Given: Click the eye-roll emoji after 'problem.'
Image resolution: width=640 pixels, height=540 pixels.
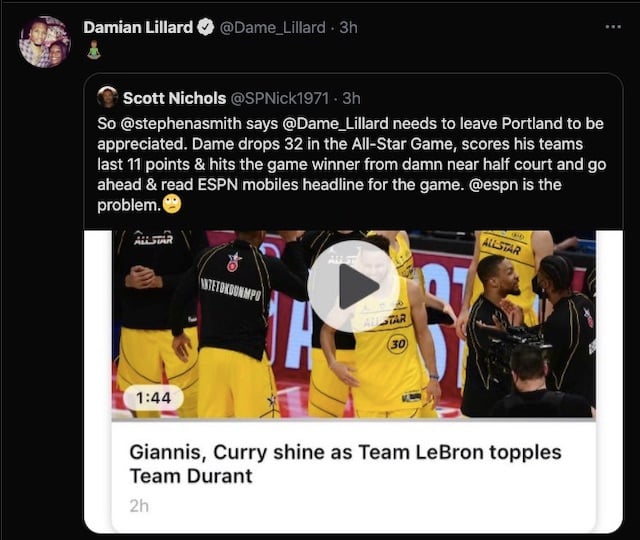Looking at the screenshot, I should [172, 204].
